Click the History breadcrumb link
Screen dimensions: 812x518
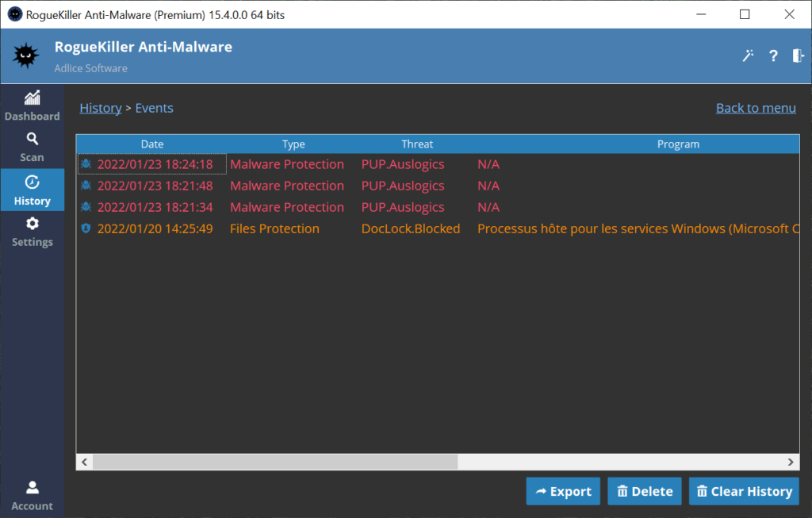(x=101, y=108)
